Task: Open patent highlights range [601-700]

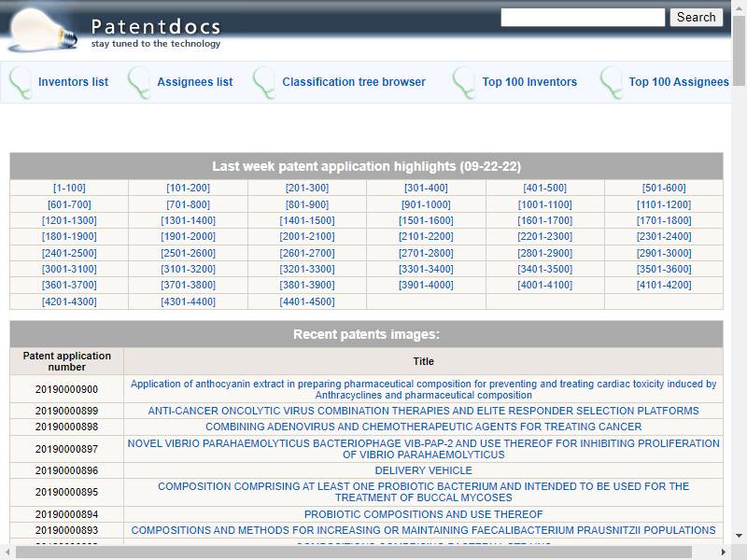Action: click(x=69, y=204)
